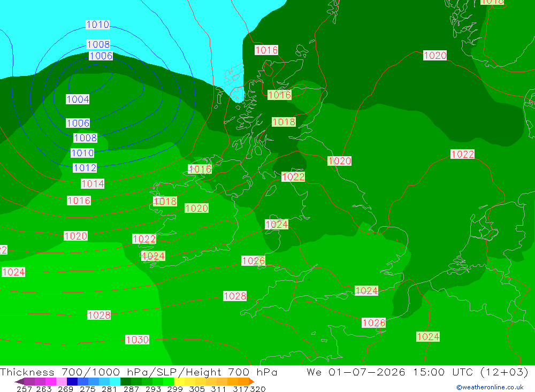
Task: Click the purple left arrow of legend
Action: pyautogui.click(x=19, y=381)
